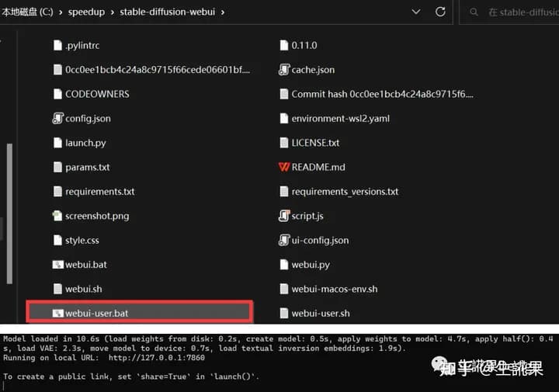Click the webui.bat batch file icon
Screen dimensions: 559x392
pyautogui.click(x=57, y=265)
